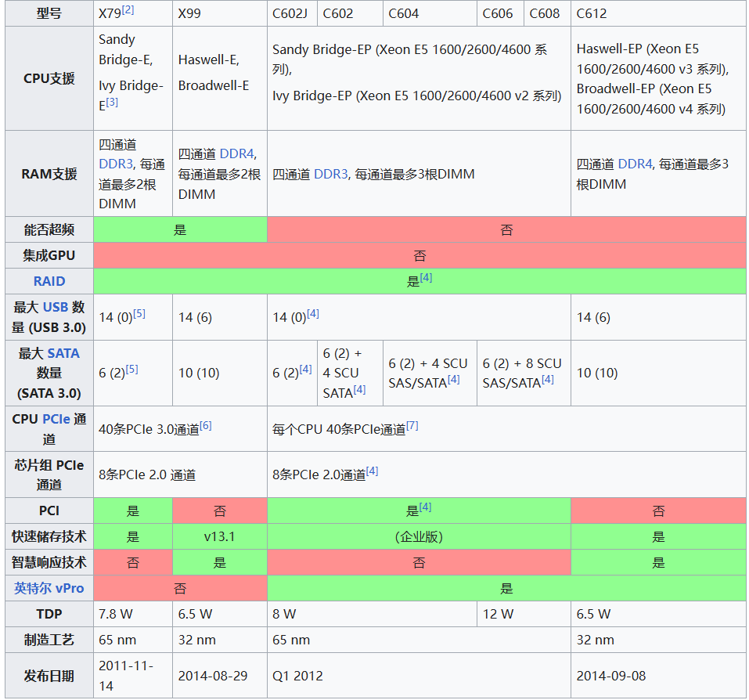Click the 65 nm cell for X79
This screenshot has width=749, height=700.
click(x=133, y=640)
